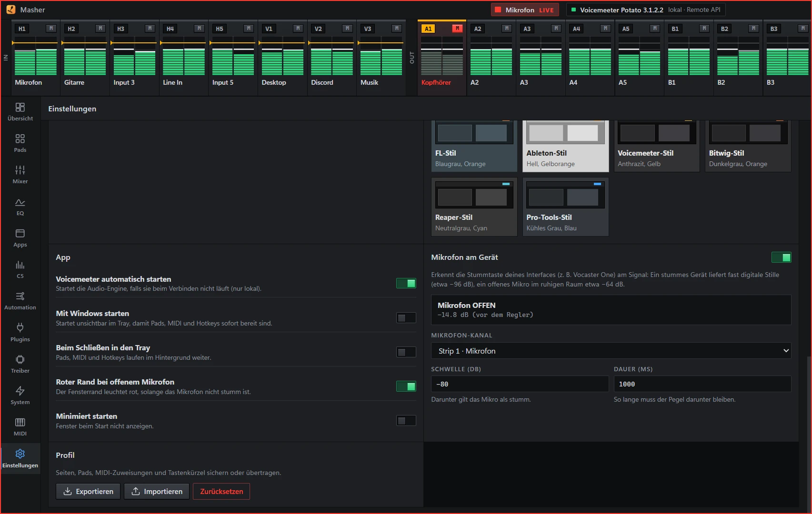Click the red Zurücksetzen button
Viewport: 812px width, 514px height.
tap(221, 492)
